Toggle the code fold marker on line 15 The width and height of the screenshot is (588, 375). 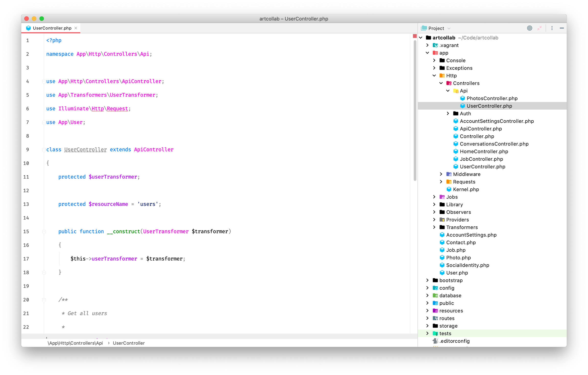44,232
